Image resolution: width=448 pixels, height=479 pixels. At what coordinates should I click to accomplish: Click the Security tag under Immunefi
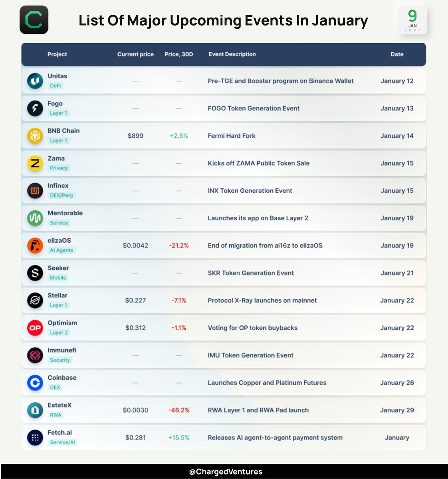[60, 360]
